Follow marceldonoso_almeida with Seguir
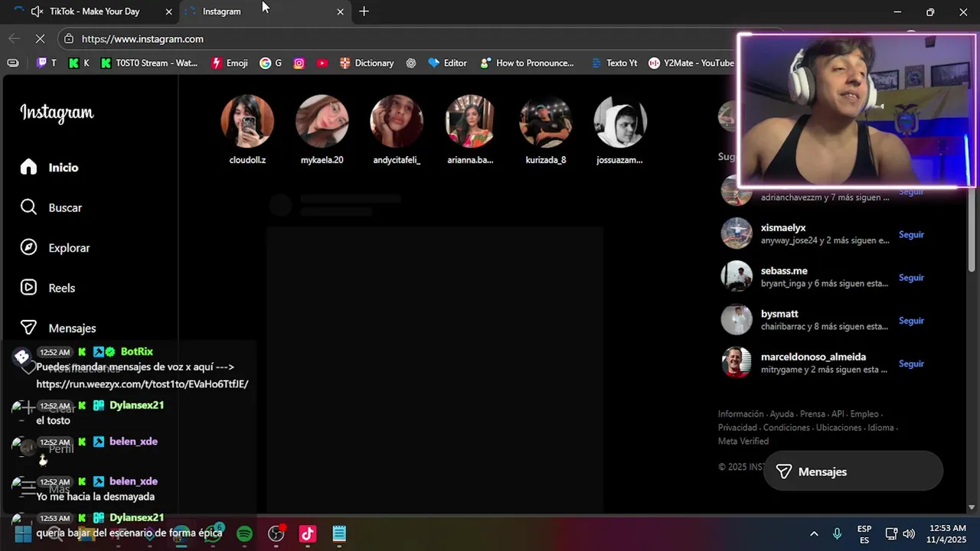980x551 pixels. 911,364
